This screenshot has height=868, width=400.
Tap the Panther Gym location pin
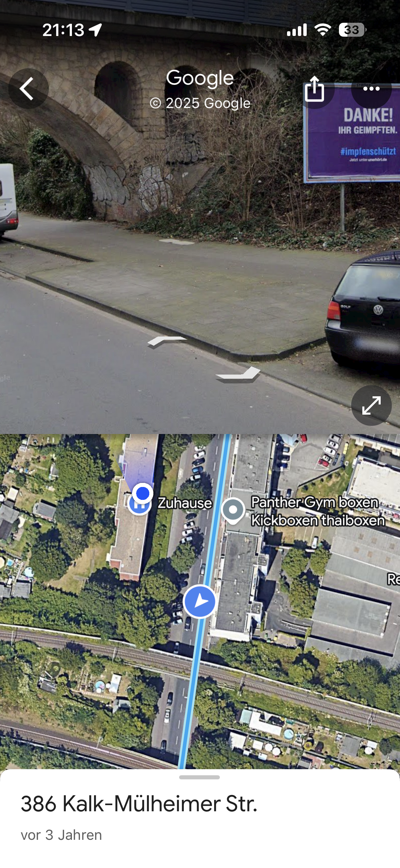pyautogui.click(x=233, y=510)
